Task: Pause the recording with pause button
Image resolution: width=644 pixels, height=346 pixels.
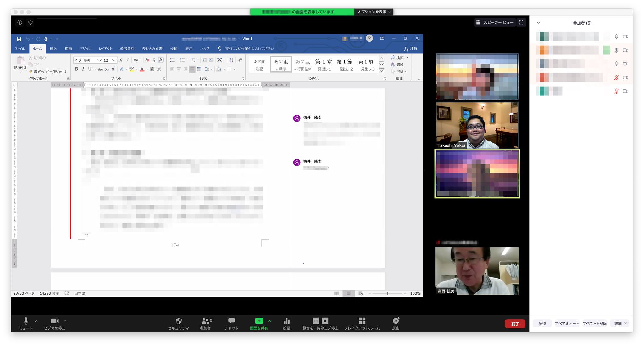Action: pos(316,321)
